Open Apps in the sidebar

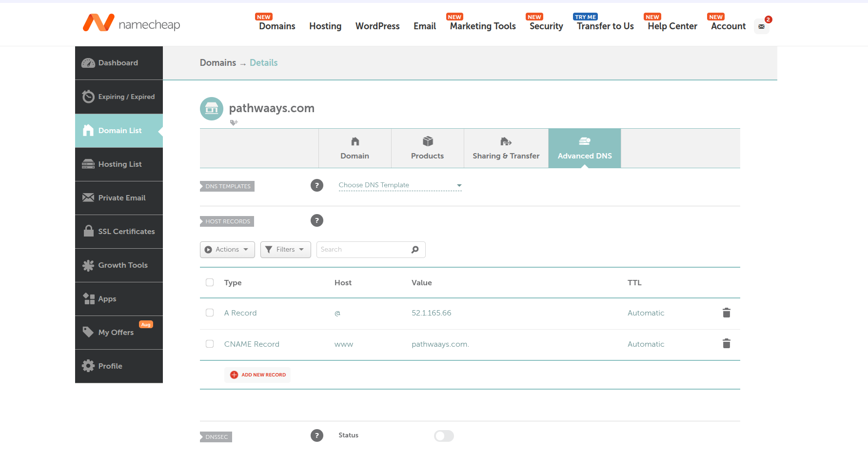click(119, 298)
